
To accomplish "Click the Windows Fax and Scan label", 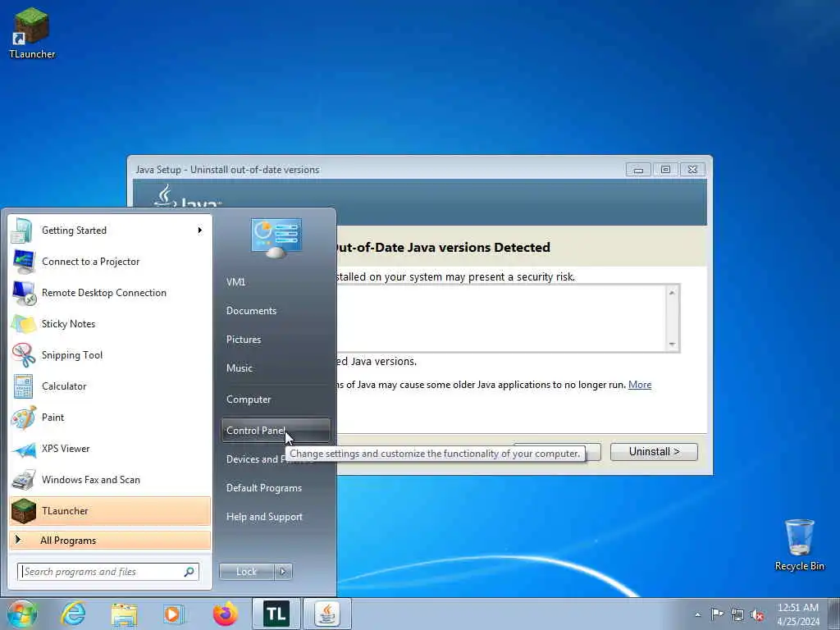I will 91,480.
